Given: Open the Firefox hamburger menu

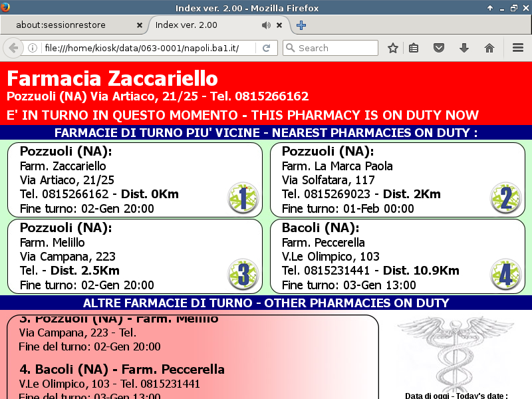Looking at the screenshot, I should click(x=517, y=48).
